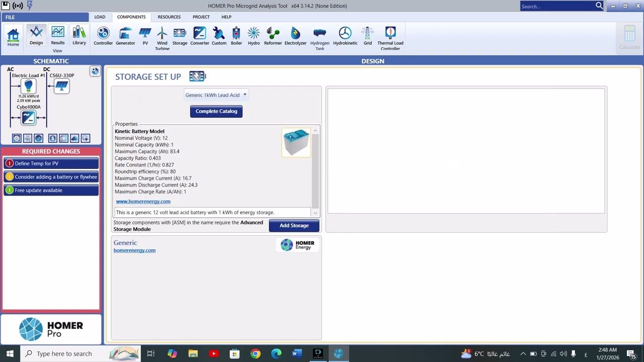
Task: Click the Windows Start button
Action: click(10, 353)
